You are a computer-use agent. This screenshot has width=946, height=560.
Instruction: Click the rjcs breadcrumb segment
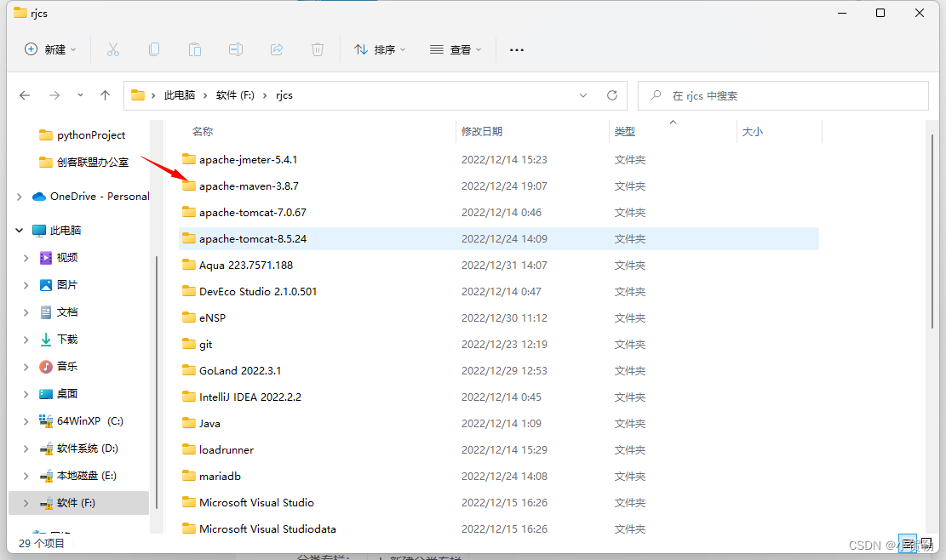pyautogui.click(x=284, y=95)
